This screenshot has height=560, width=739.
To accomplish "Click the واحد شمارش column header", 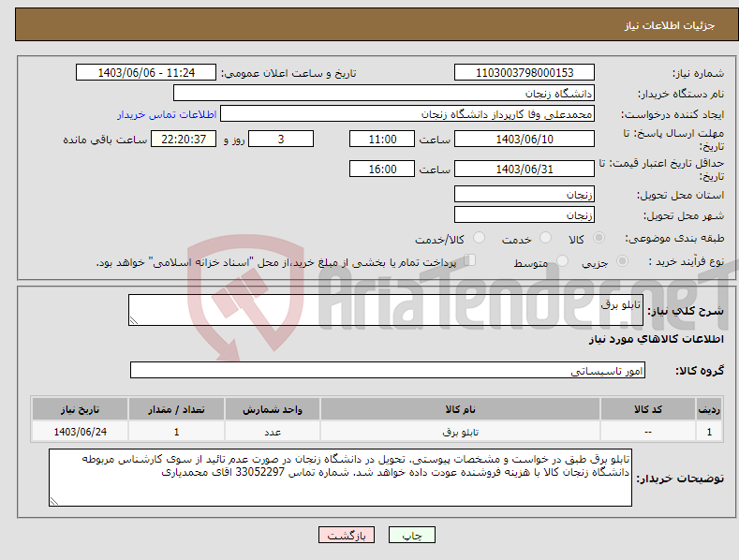I will pos(273,409).
